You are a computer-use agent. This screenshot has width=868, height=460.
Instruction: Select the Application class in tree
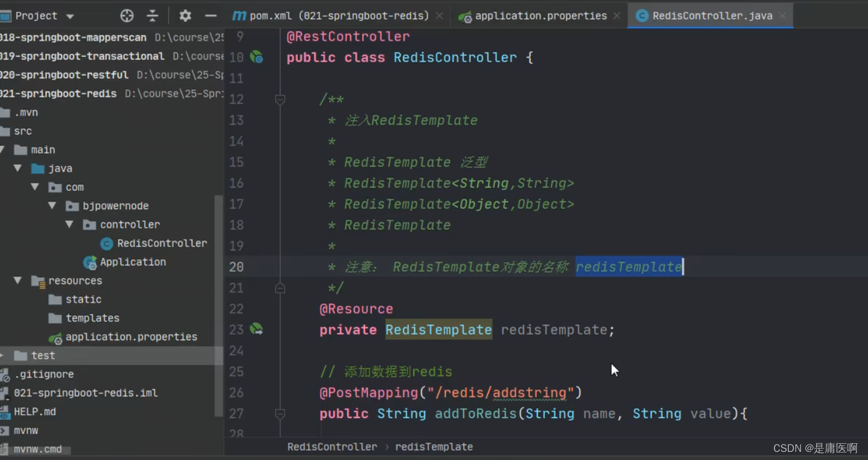133,262
